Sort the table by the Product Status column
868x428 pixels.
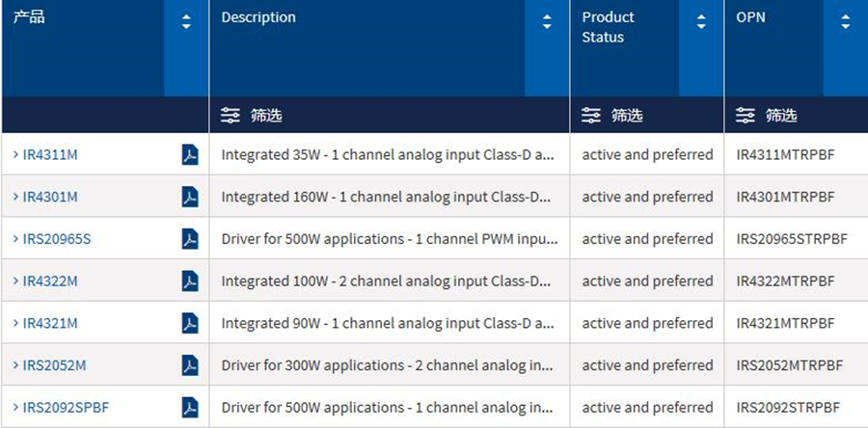coord(701,22)
